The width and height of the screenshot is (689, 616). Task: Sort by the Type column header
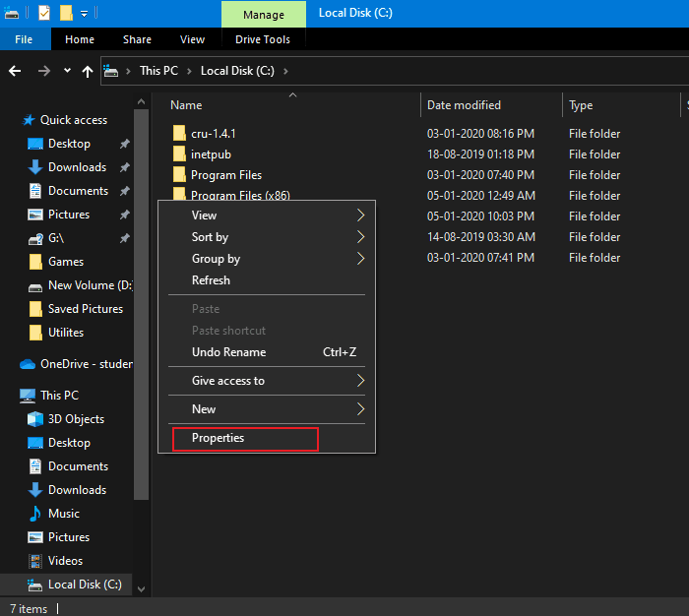pyautogui.click(x=581, y=105)
